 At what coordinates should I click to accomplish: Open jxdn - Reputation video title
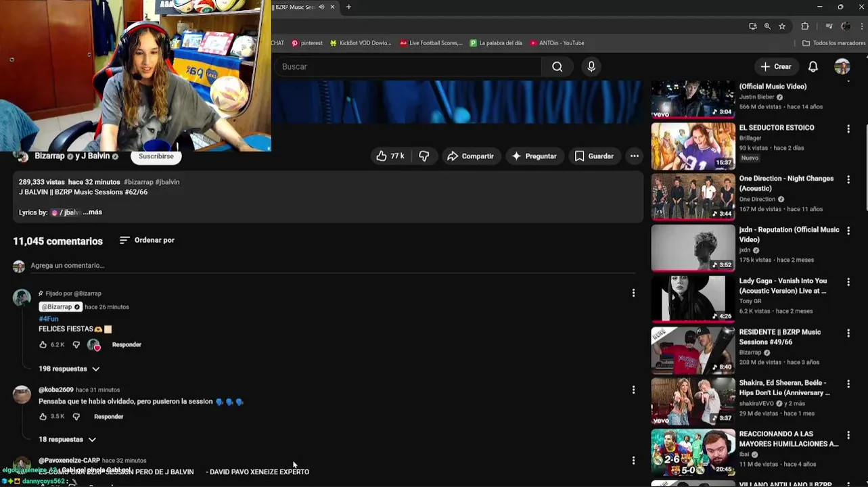789,235
